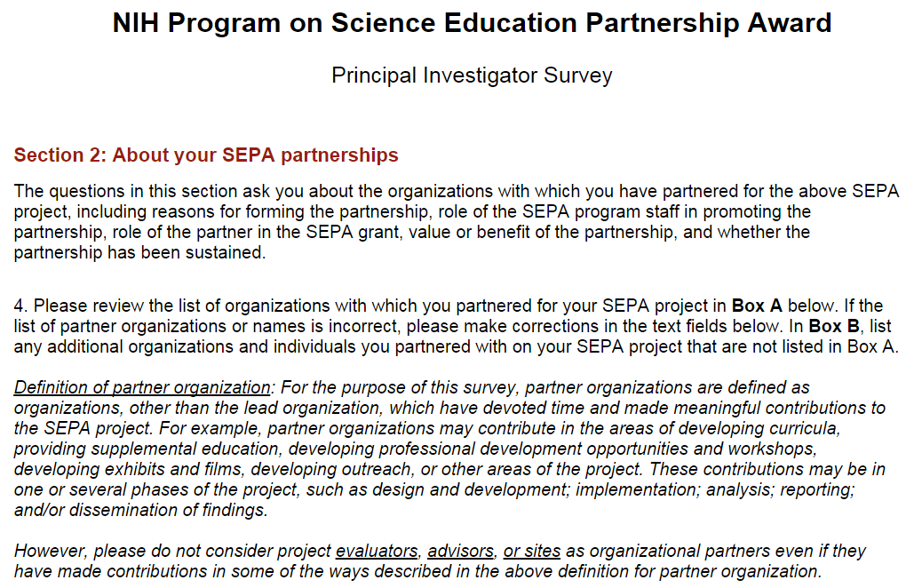914x588 pixels.
Task: Click the 'Principal Investigator Survey' subtitle
Action: coord(472,75)
